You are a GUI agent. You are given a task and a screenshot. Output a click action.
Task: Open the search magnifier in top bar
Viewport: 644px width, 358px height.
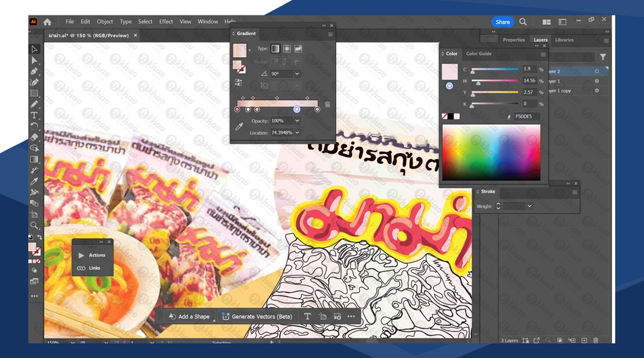point(523,21)
